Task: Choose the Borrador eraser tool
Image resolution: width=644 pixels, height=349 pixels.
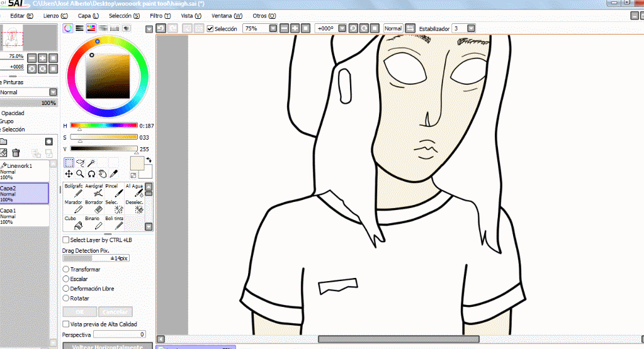Action: pos(94,207)
